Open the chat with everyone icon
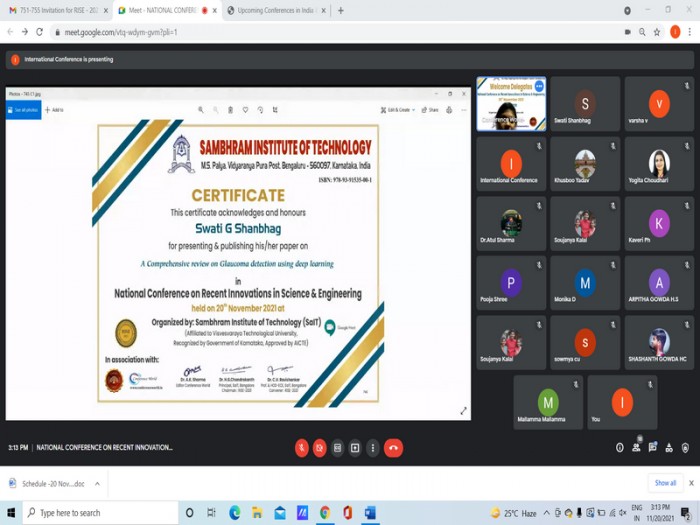Screen dimensions: 700x525 point(653,447)
